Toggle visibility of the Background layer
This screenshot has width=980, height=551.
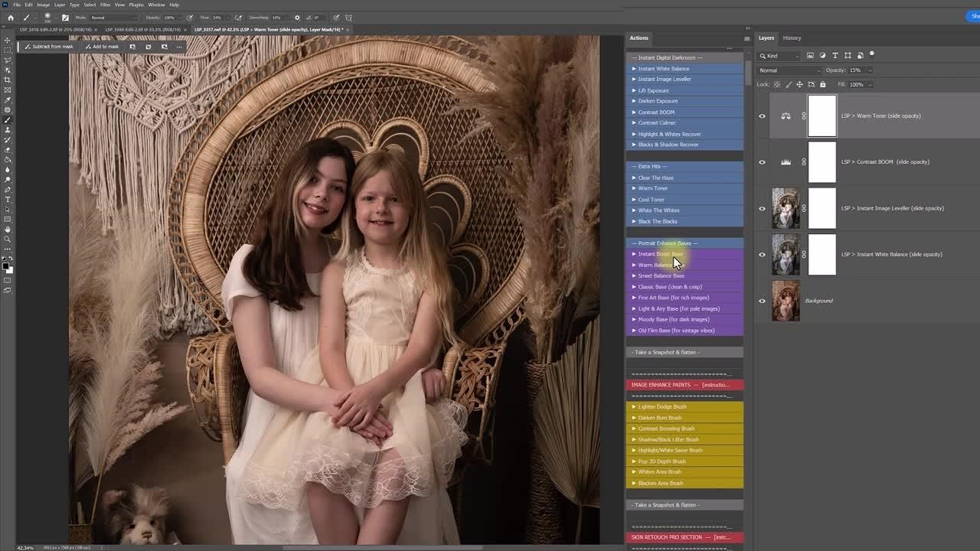762,301
